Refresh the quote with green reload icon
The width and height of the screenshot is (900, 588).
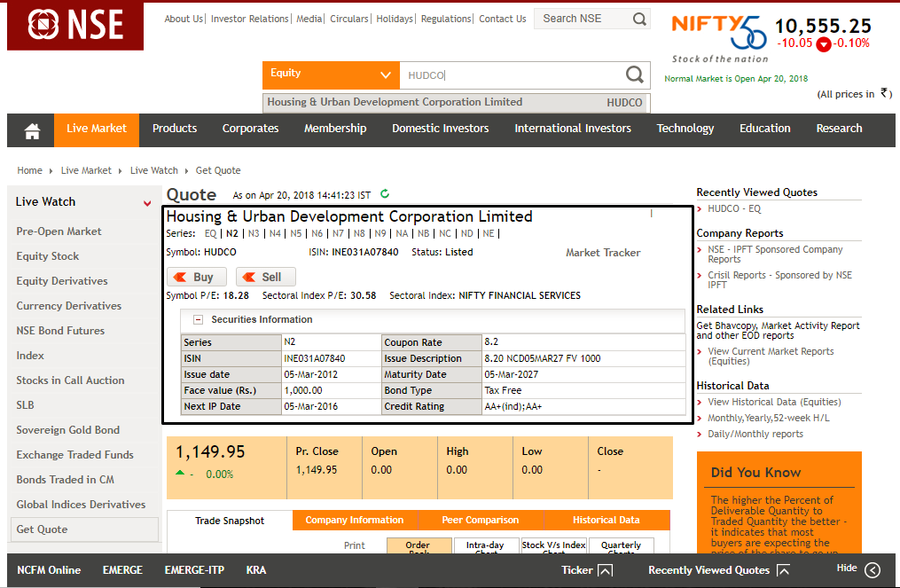385,194
